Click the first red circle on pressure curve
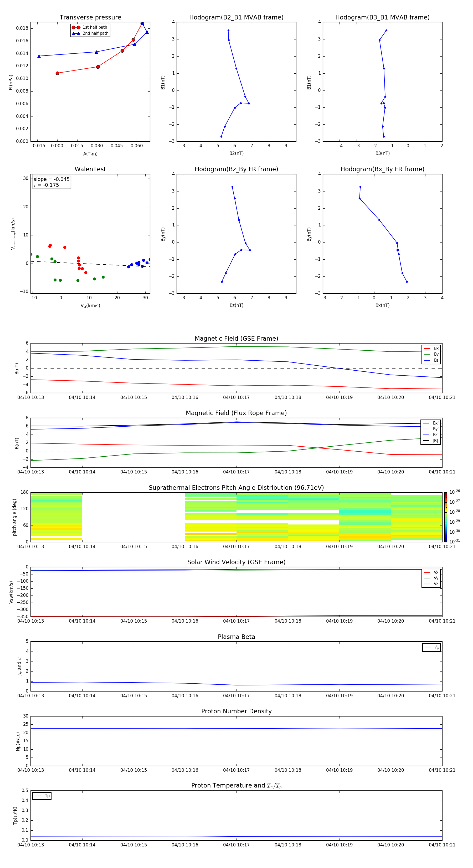Image resolution: width=473 pixels, height=868 pixels. point(57,73)
